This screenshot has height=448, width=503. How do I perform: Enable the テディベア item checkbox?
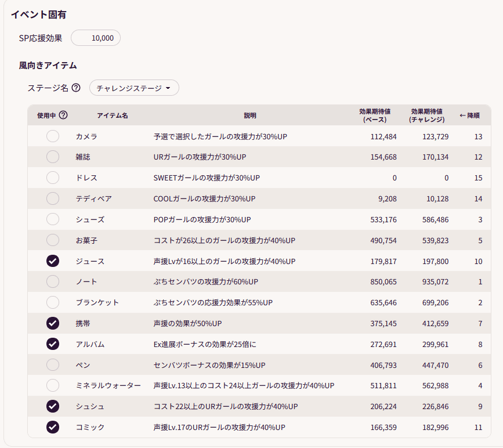tap(53, 199)
